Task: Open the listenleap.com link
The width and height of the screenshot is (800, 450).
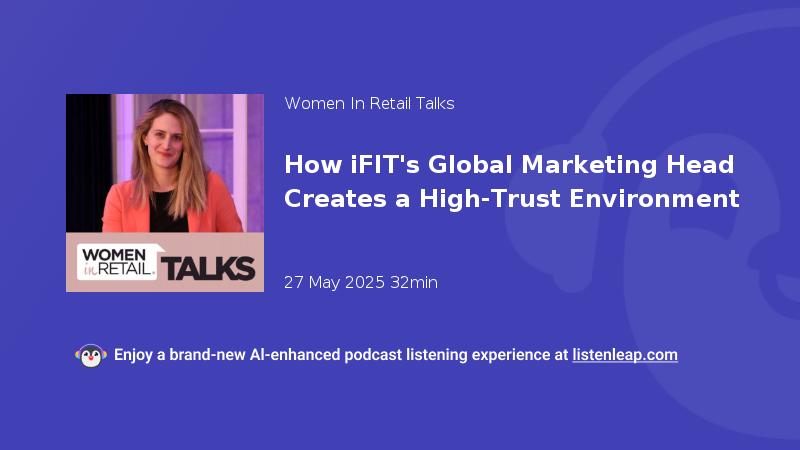Action: click(625, 355)
